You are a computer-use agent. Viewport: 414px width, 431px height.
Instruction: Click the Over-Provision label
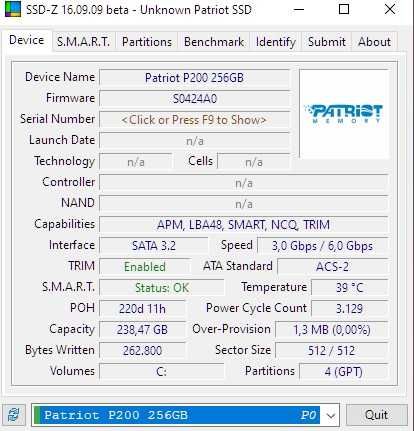point(231,329)
